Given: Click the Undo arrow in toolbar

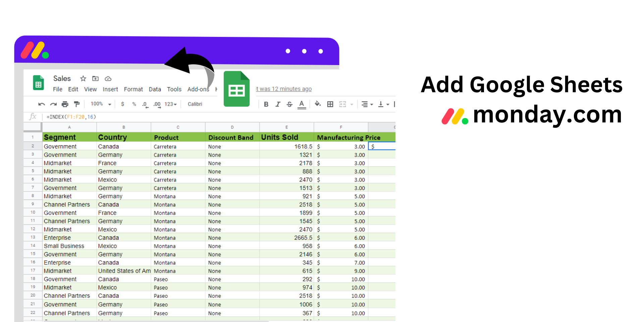Looking at the screenshot, I should click(42, 104).
